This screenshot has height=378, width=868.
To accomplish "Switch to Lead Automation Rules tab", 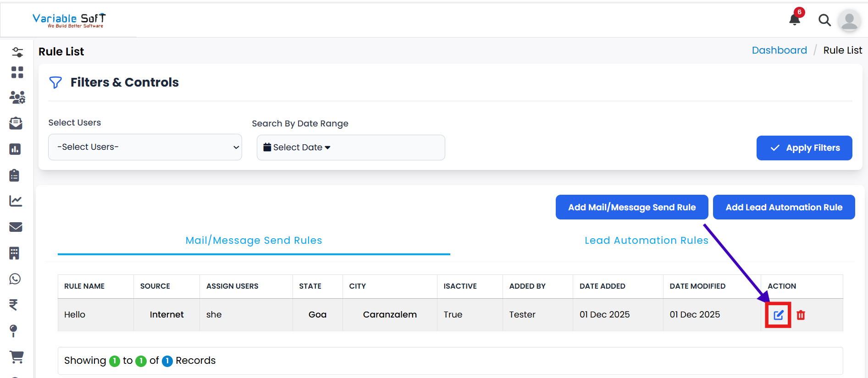I will coord(646,241).
